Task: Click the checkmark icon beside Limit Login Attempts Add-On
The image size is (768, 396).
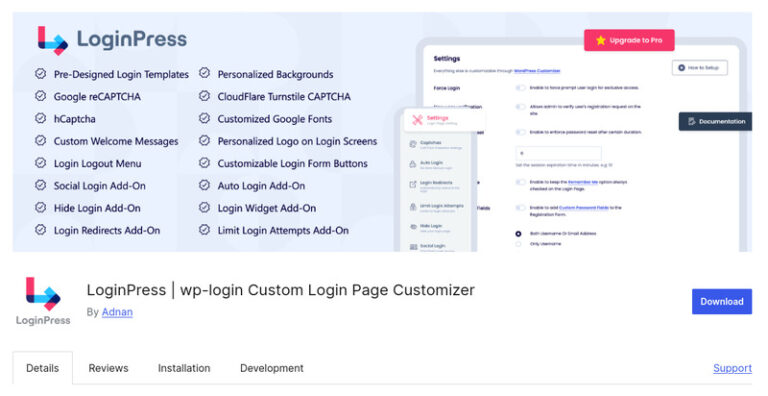Action: click(x=204, y=229)
